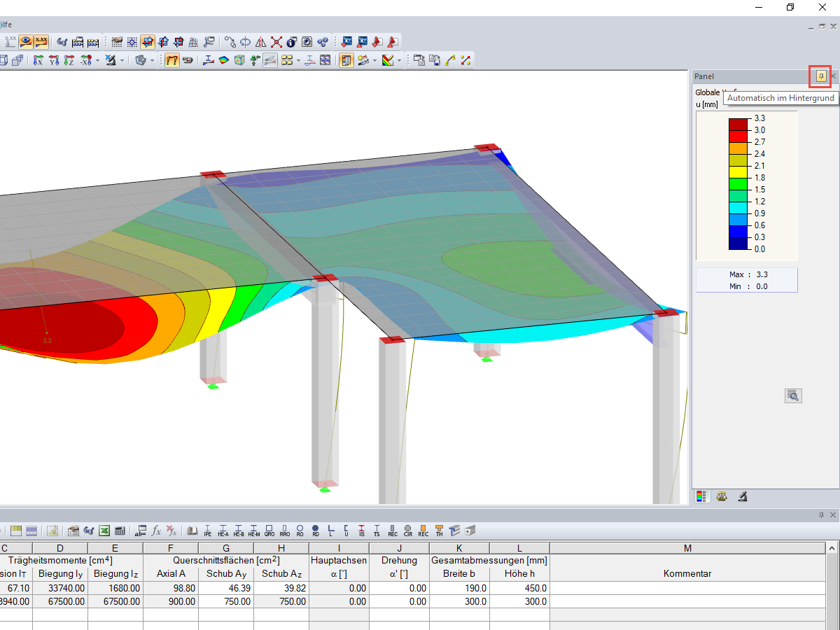Select the TH timber section icon
Image resolution: width=840 pixels, height=630 pixels.
439,531
